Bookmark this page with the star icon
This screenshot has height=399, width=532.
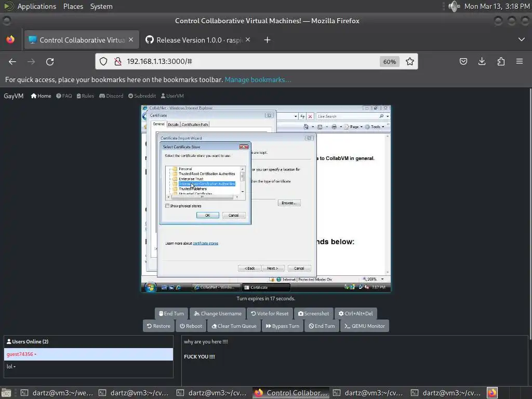coord(410,61)
